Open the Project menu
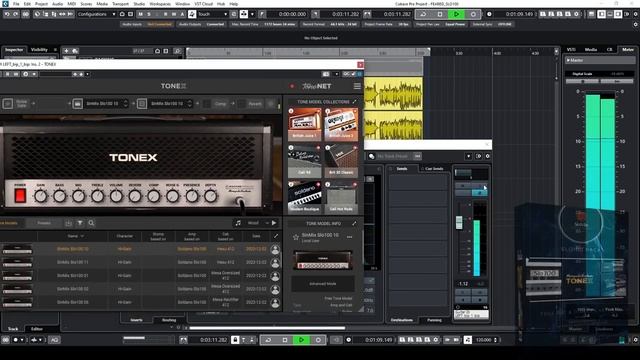The width and height of the screenshot is (640, 360). [x=41, y=4]
